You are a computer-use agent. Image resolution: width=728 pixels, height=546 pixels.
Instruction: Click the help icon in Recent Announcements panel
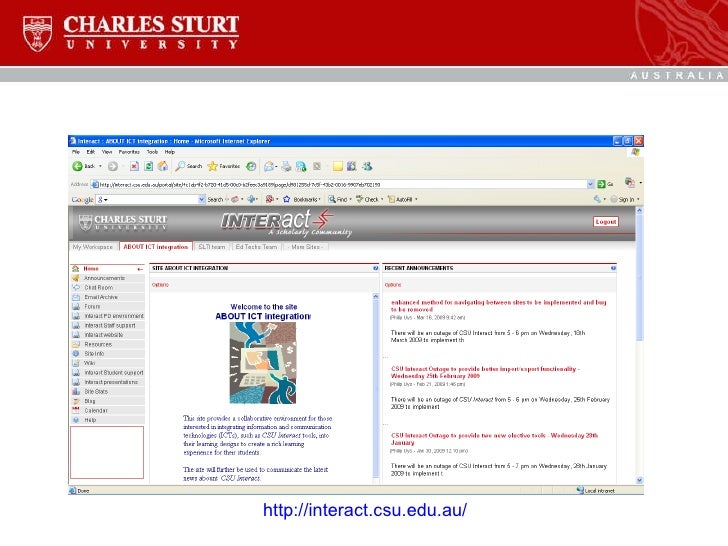coord(613,268)
